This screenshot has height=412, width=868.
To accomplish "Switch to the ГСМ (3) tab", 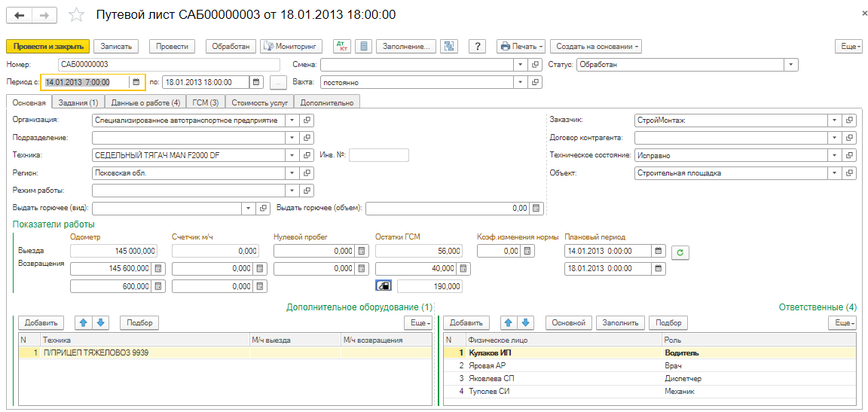I will pyautogui.click(x=206, y=102).
